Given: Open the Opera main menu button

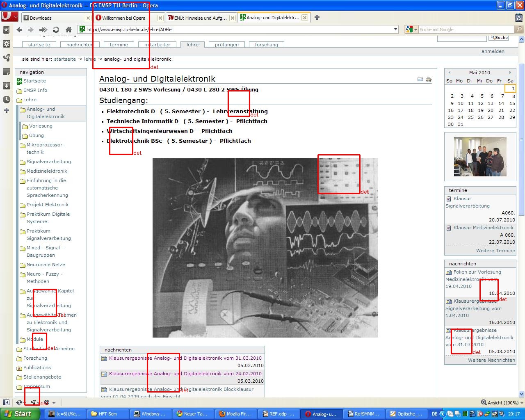Looking at the screenshot, I should click(9, 17).
